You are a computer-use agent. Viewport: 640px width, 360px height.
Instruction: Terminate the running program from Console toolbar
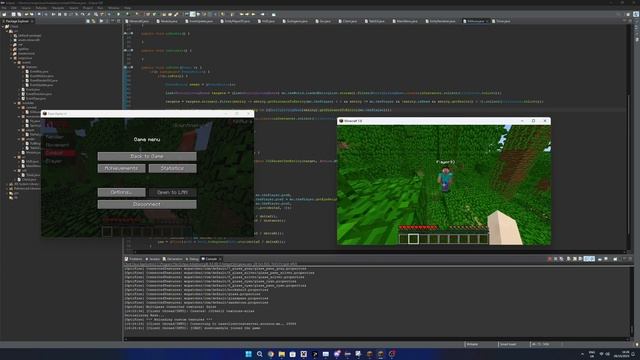pyautogui.click(x=549, y=259)
